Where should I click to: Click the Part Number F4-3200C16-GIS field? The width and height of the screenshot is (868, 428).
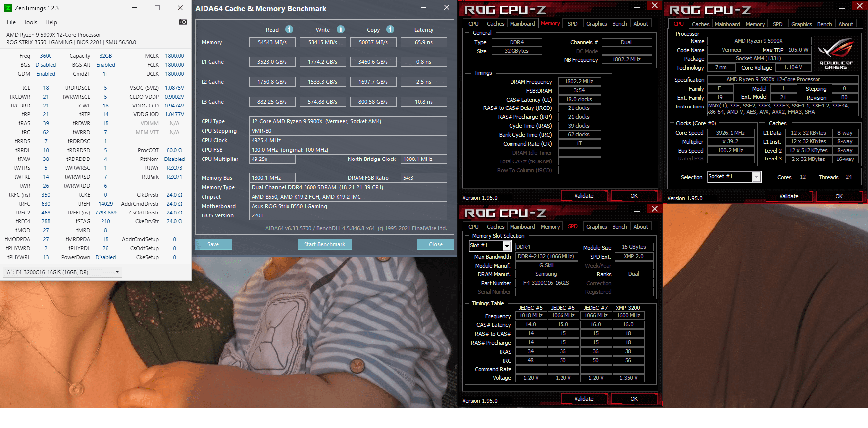[x=546, y=283]
